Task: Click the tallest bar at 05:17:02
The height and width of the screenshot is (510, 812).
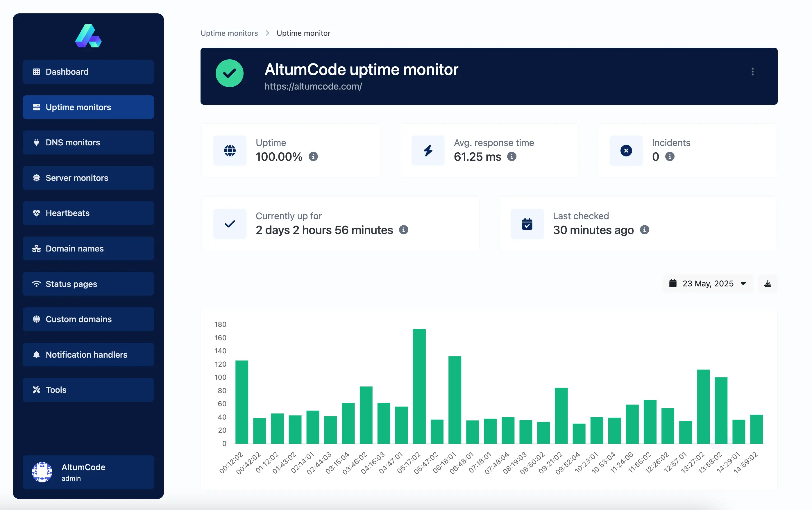Action: [x=419, y=386]
